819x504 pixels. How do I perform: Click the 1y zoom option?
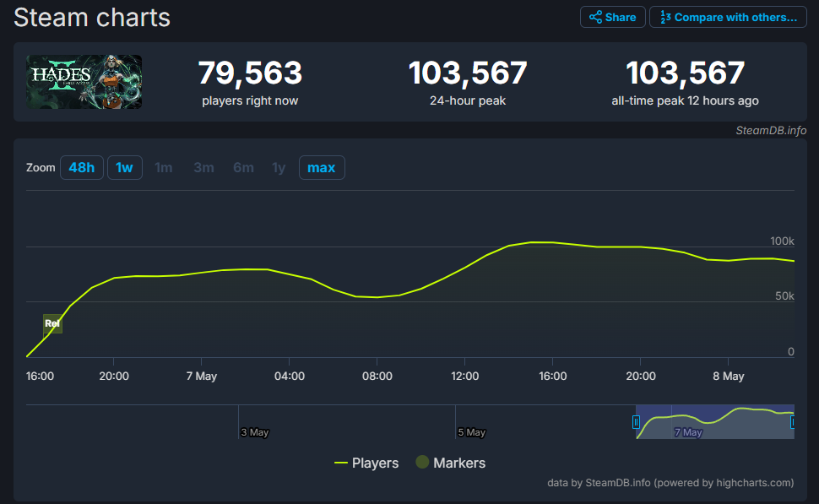point(279,167)
